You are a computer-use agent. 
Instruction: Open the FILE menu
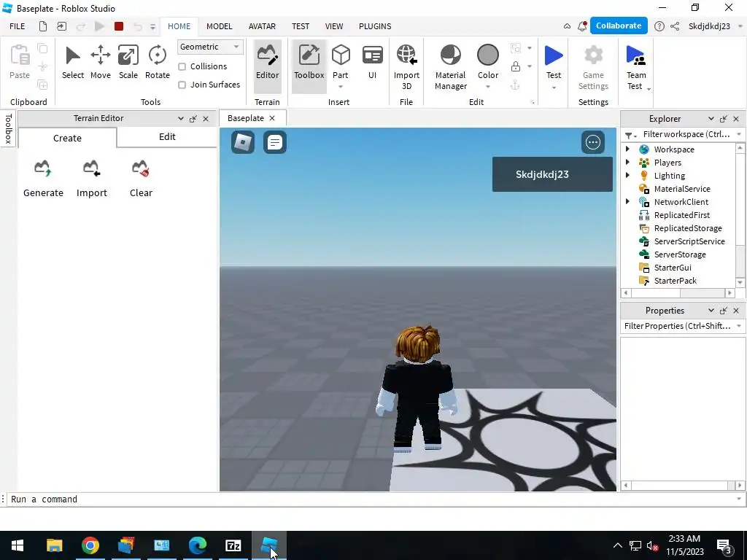(x=18, y=26)
